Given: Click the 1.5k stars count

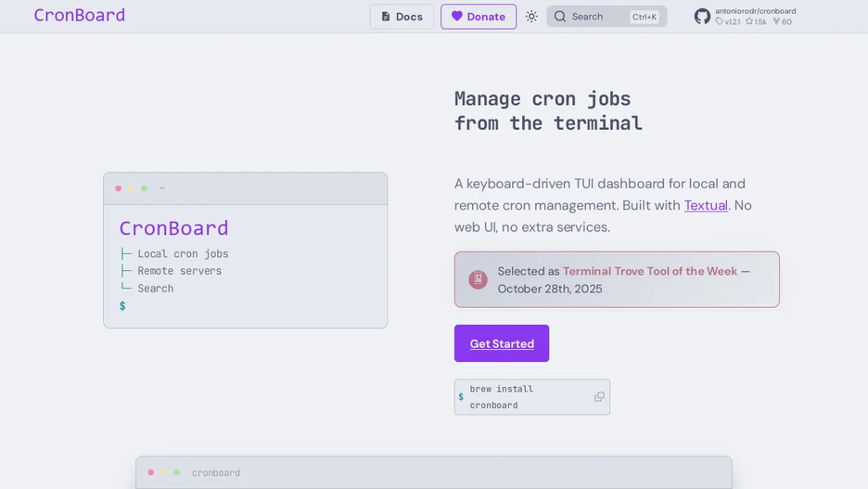Looking at the screenshot, I should tap(756, 21).
